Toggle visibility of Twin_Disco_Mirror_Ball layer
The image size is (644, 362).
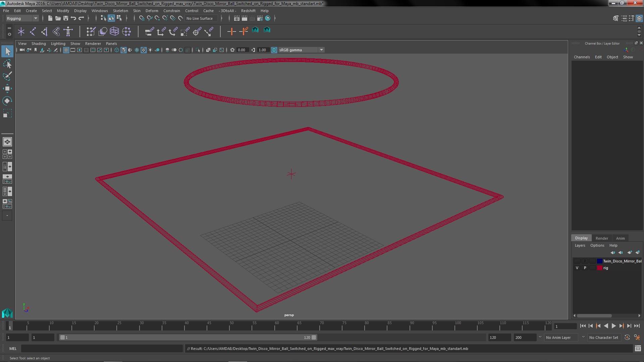click(577, 261)
